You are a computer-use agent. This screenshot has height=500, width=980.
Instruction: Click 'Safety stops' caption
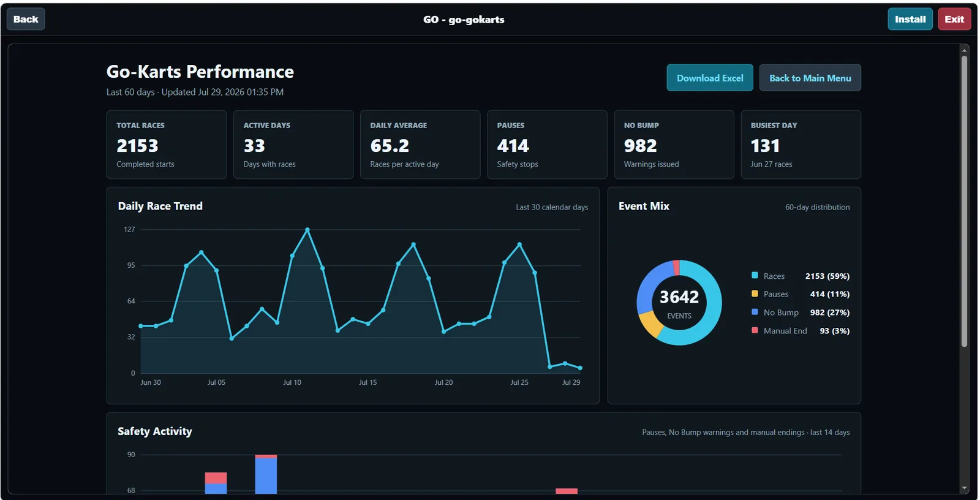tap(518, 164)
